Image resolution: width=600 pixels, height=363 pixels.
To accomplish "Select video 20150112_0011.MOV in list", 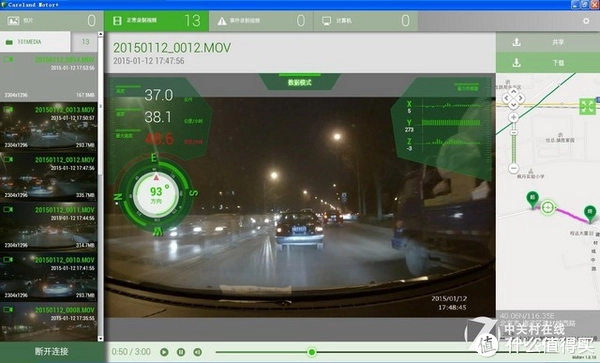I will [49, 227].
